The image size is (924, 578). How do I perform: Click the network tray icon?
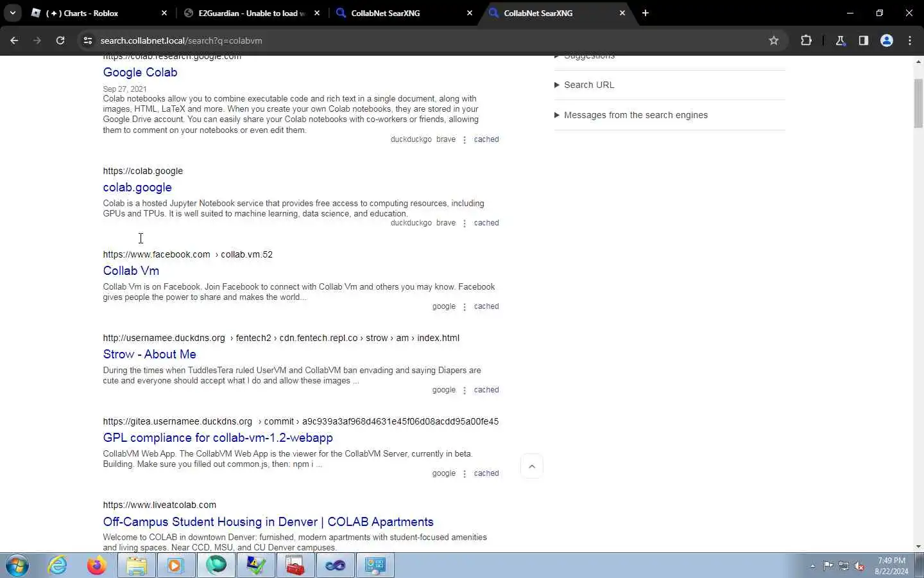coord(844,566)
